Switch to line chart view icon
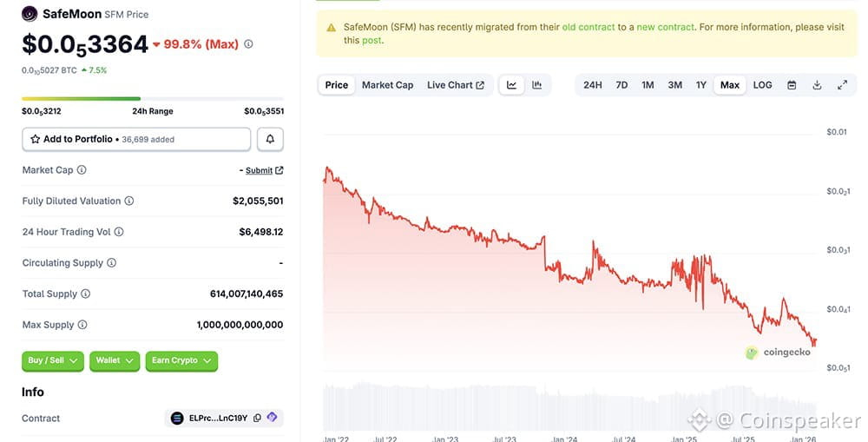868x442 pixels. pos(512,85)
